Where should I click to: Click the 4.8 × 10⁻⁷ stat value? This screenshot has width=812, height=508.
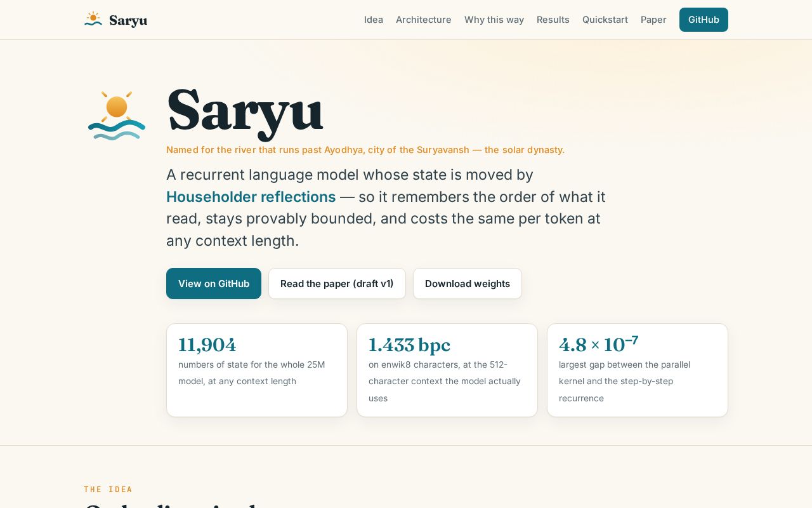click(x=598, y=344)
